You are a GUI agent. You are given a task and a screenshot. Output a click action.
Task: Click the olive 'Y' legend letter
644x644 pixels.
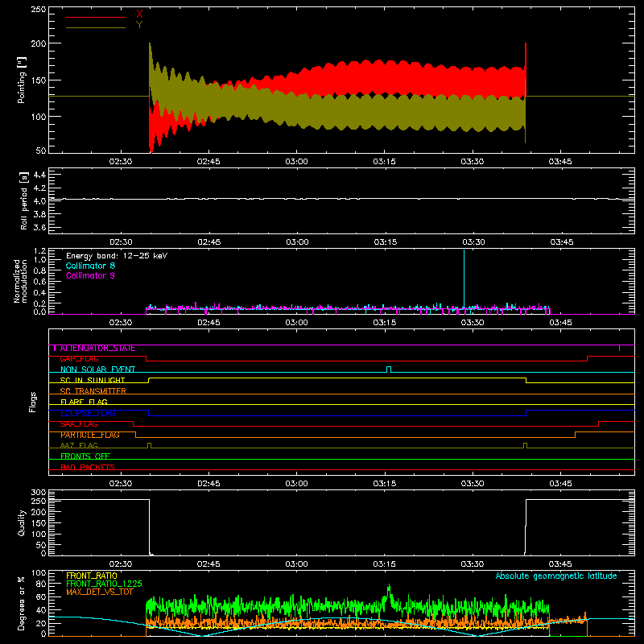pyautogui.click(x=139, y=25)
